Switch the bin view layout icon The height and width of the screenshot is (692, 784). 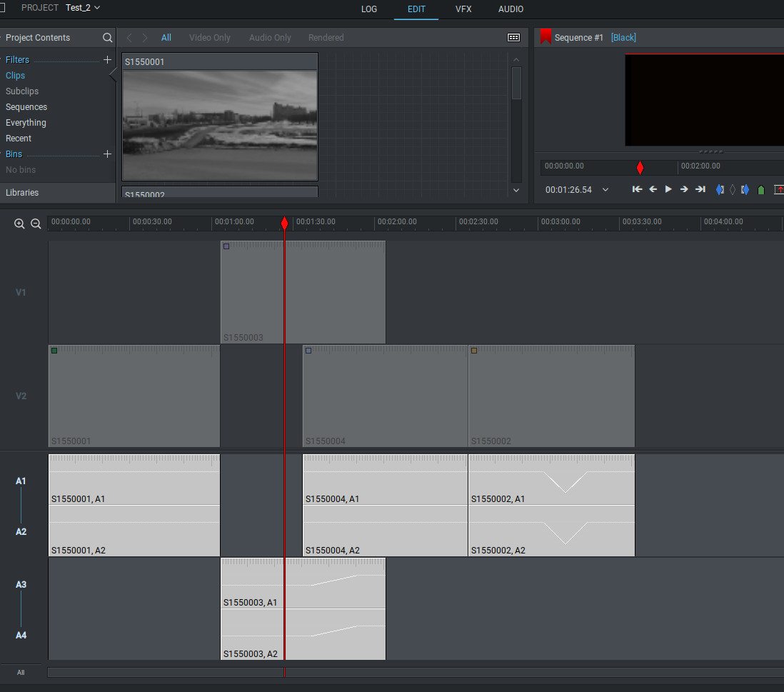point(513,38)
